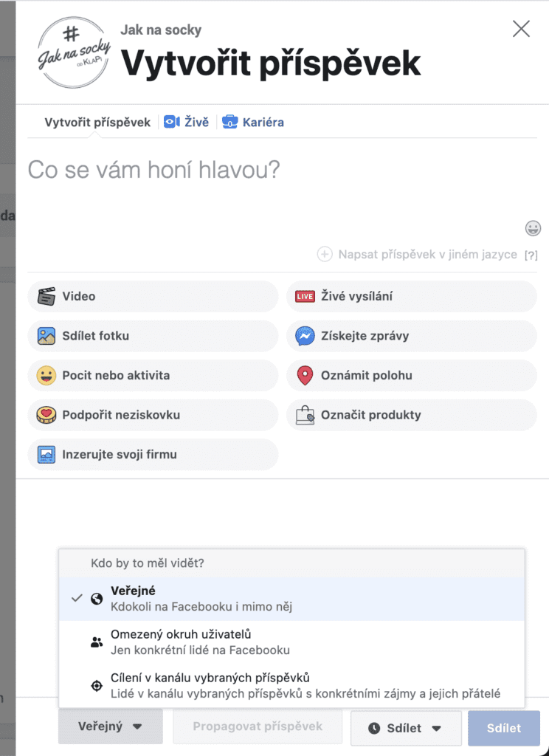Click the clapperboard Video icon

(x=46, y=297)
